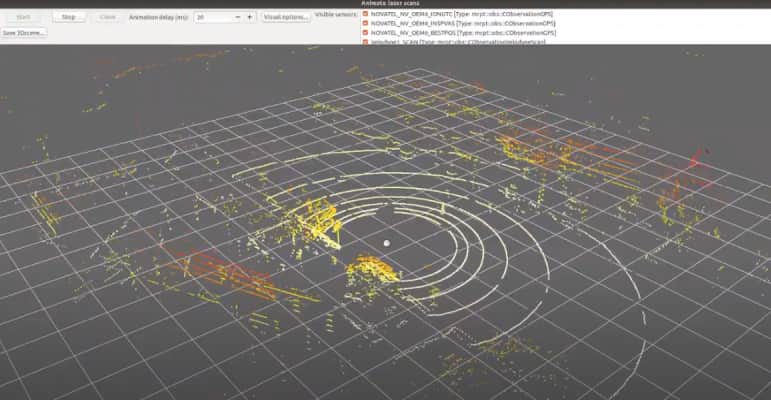Toggle NOVATEL_NV_OEM4_IONUTC sensor checkbox
This screenshot has width=771, height=400.
[366, 13]
